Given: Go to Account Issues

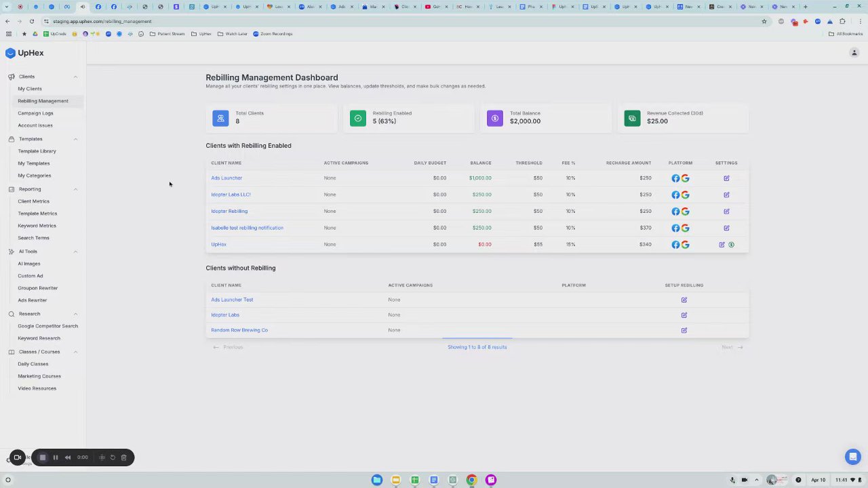Looking at the screenshot, I should point(35,125).
